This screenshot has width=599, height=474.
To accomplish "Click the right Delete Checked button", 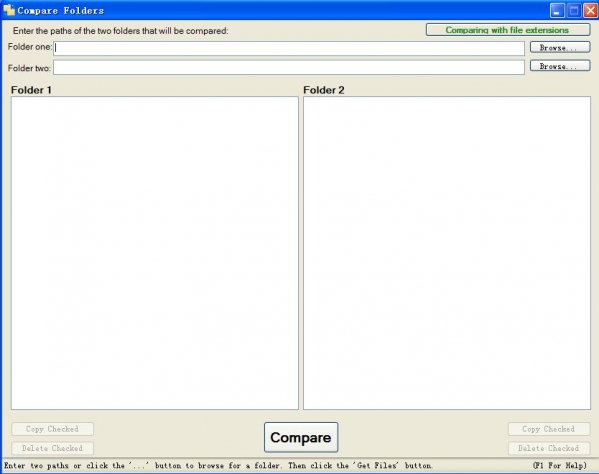I will (x=549, y=448).
